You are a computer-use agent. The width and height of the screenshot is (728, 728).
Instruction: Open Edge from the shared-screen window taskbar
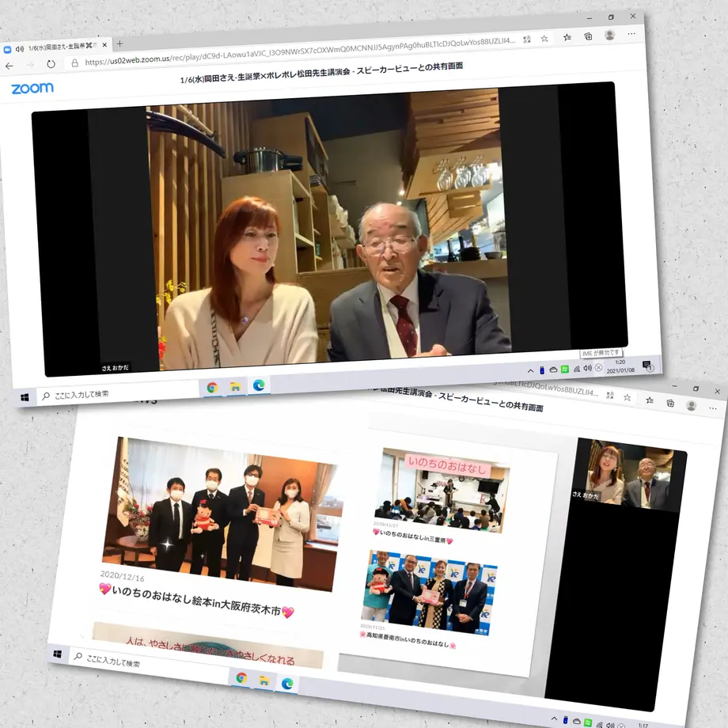(x=287, y=684)
